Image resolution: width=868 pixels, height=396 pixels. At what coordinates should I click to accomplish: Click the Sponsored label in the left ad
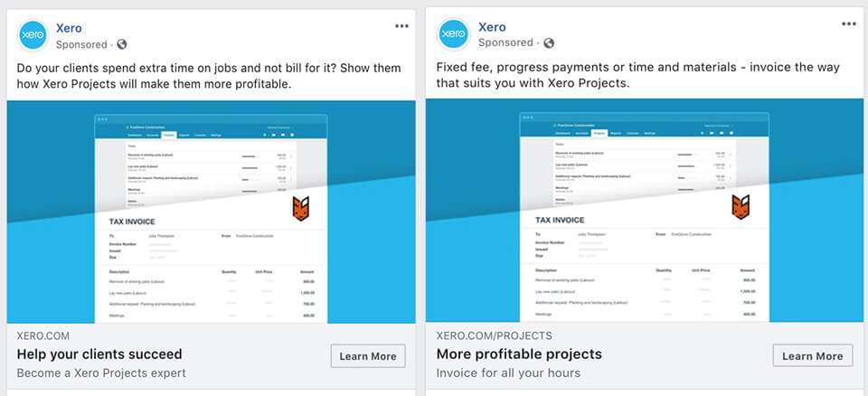81,45
